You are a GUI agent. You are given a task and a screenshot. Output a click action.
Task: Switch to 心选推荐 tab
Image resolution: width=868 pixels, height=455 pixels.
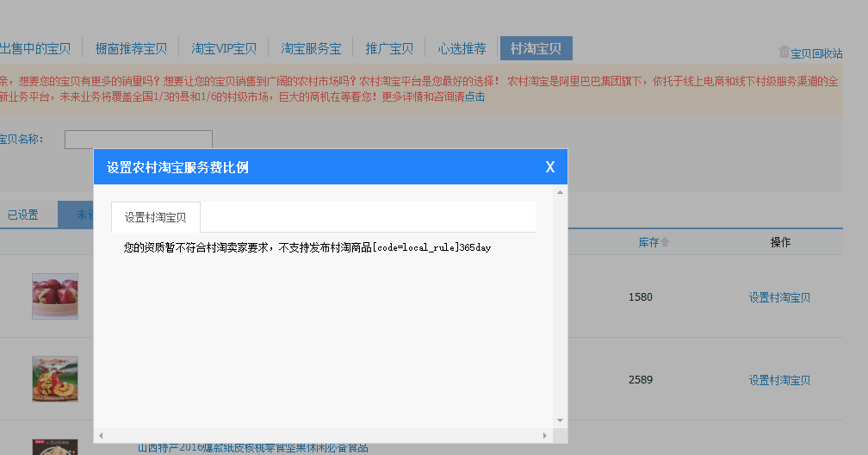pos(462,49)
